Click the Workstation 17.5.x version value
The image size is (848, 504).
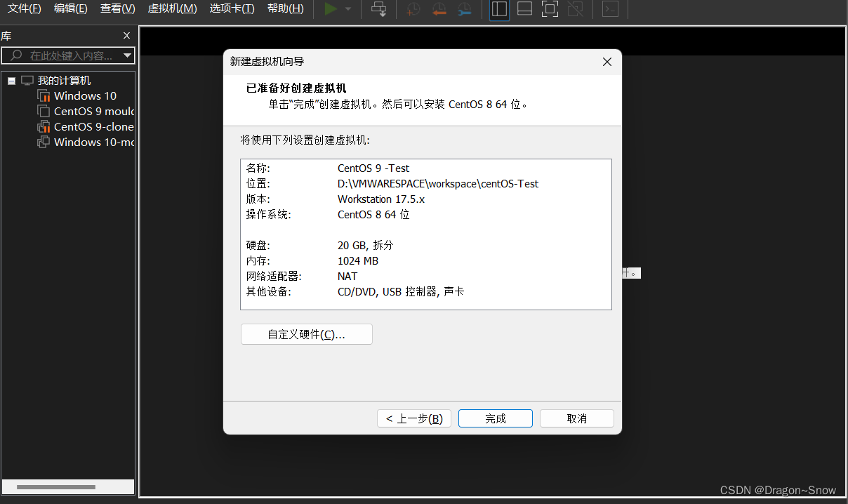coord(380,199)
